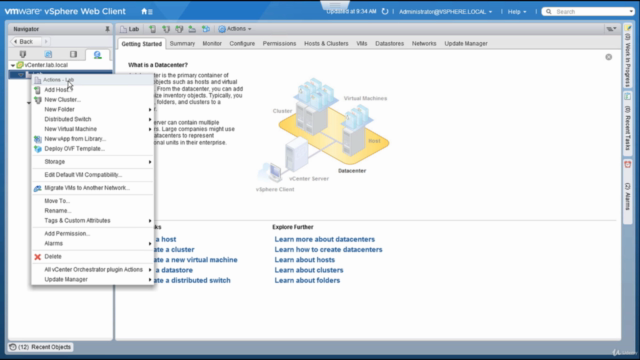The height and width of the screenshot is (360, 640).
Task: Switch to the Hosts & Clusters tab
Action: [x=326, y=43]
